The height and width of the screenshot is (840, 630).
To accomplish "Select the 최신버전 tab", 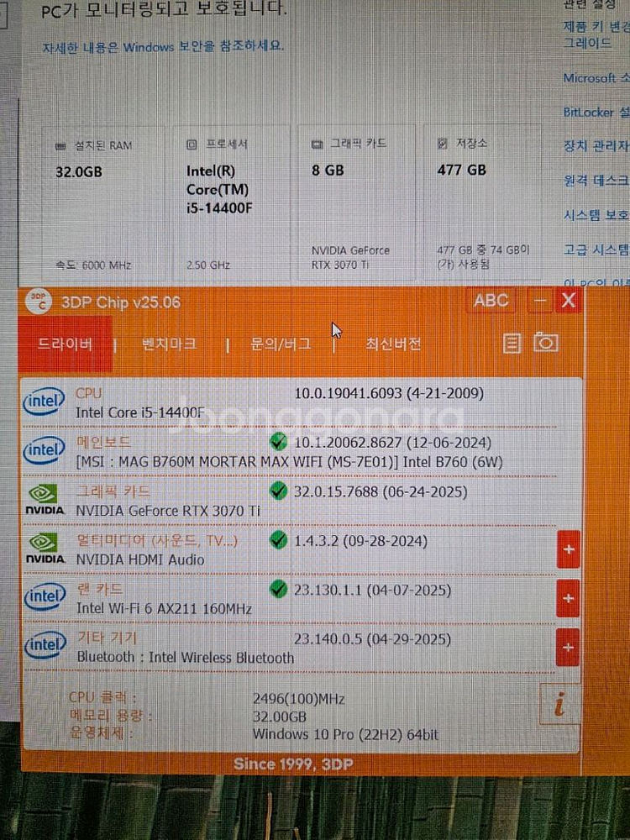I will pos(393,344).
